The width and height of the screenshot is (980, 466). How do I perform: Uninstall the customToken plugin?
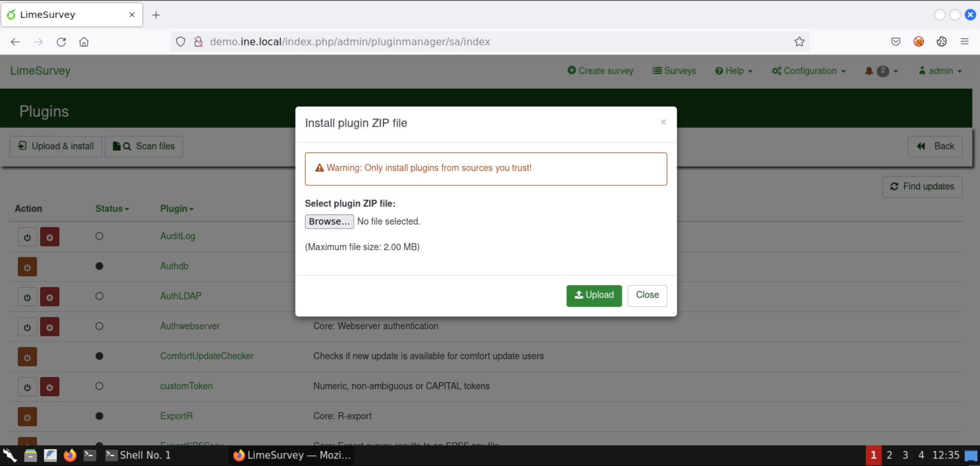pyautogui.click(x=50, y=386)
